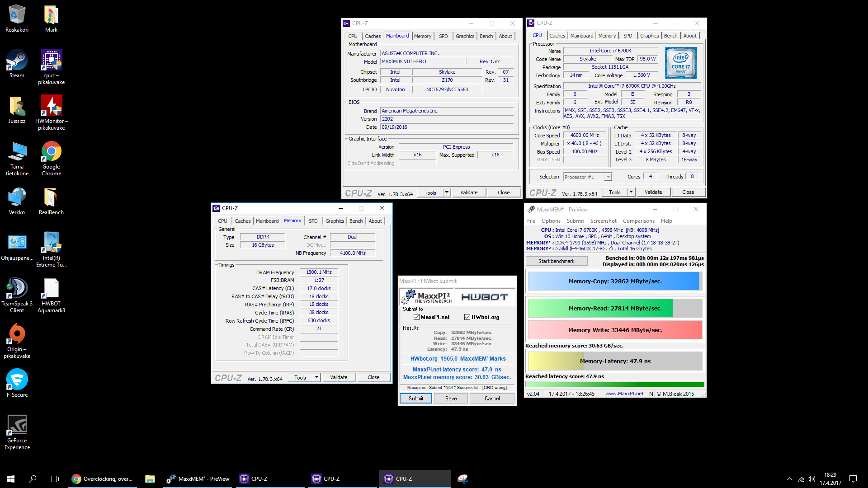This screenshot has height=488, width=868.
Task: Open the Verkko network icon
Action: [17, 201]
